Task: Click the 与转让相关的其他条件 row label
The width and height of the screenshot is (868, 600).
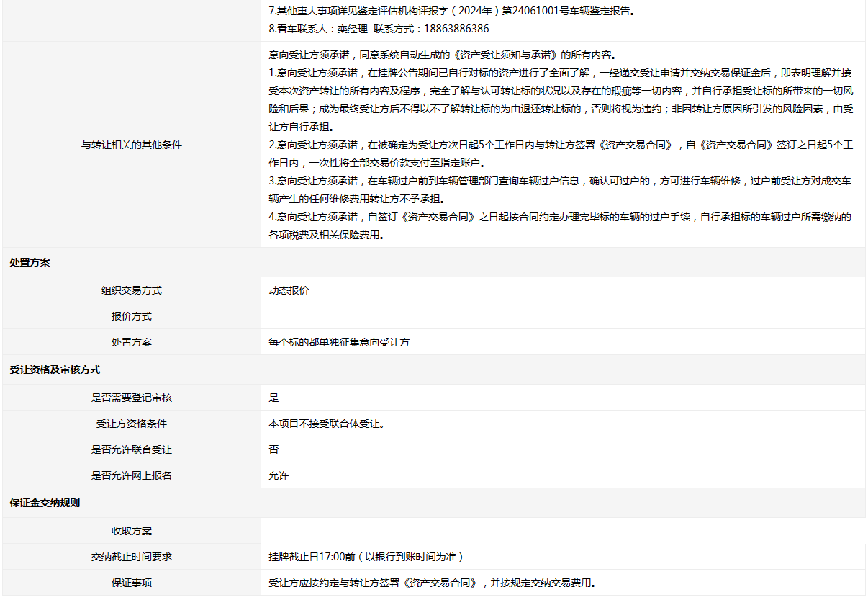Action: click(132, 145)
